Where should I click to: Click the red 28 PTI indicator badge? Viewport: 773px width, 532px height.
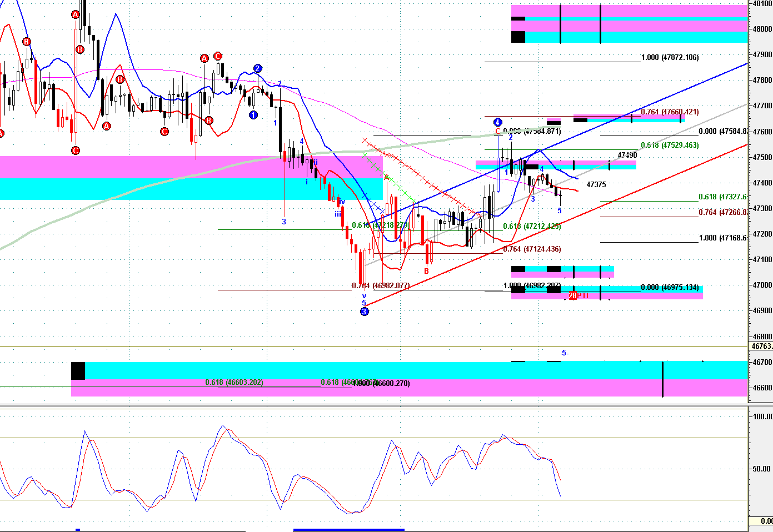point(578,295)
